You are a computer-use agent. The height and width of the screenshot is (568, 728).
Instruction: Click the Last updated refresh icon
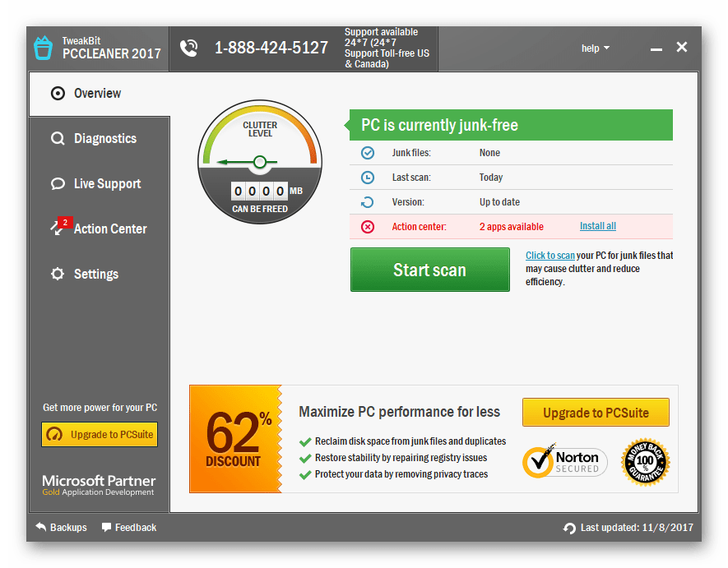tap(569, 528)
